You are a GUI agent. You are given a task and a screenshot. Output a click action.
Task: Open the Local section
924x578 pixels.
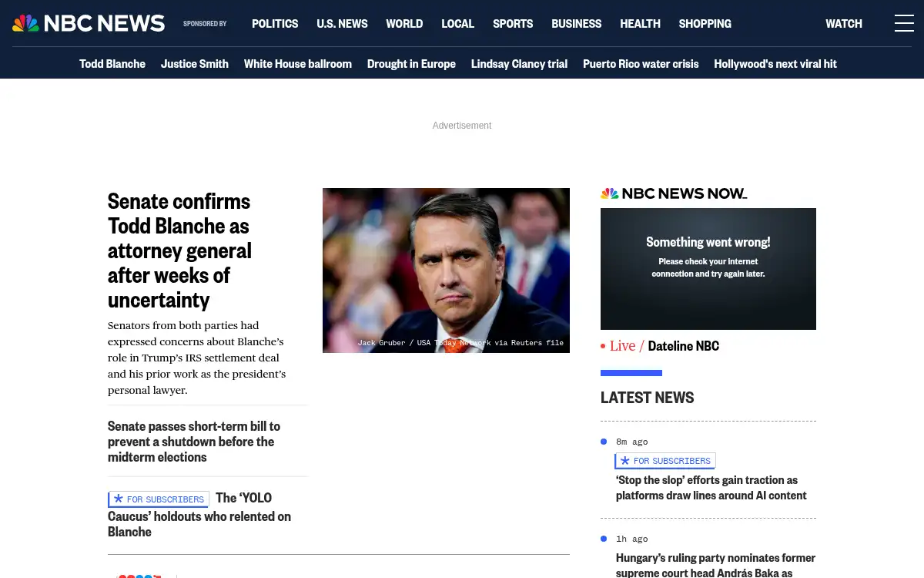457,23
